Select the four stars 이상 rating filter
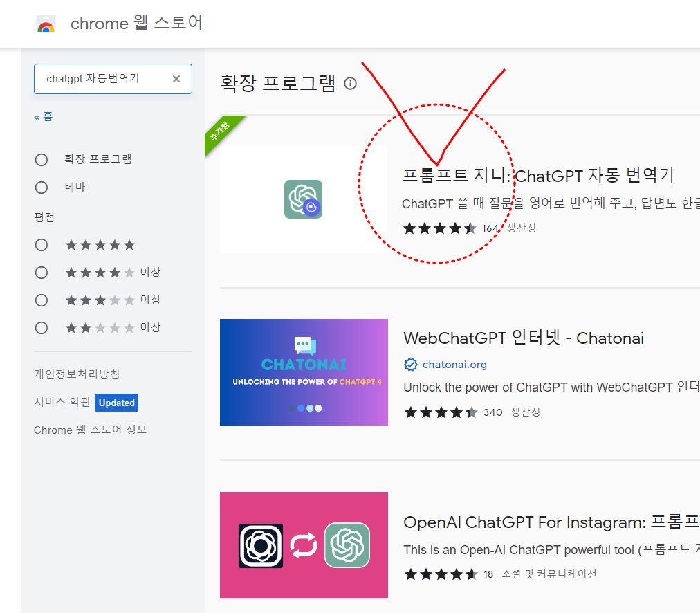Image resolution: width=700 pixels, height=613 pixels. [42, 273]
